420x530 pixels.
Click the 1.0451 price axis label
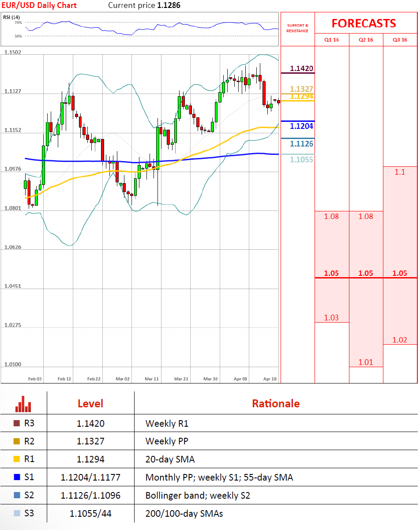click(x=13, y=286)
